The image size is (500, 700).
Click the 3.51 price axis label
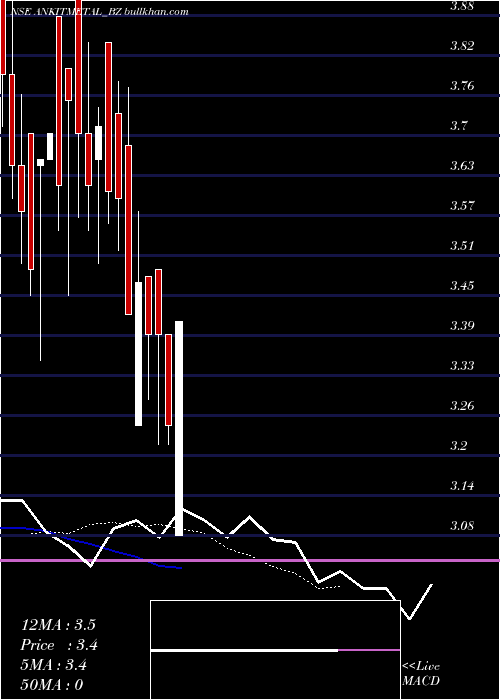coord(464,246)
